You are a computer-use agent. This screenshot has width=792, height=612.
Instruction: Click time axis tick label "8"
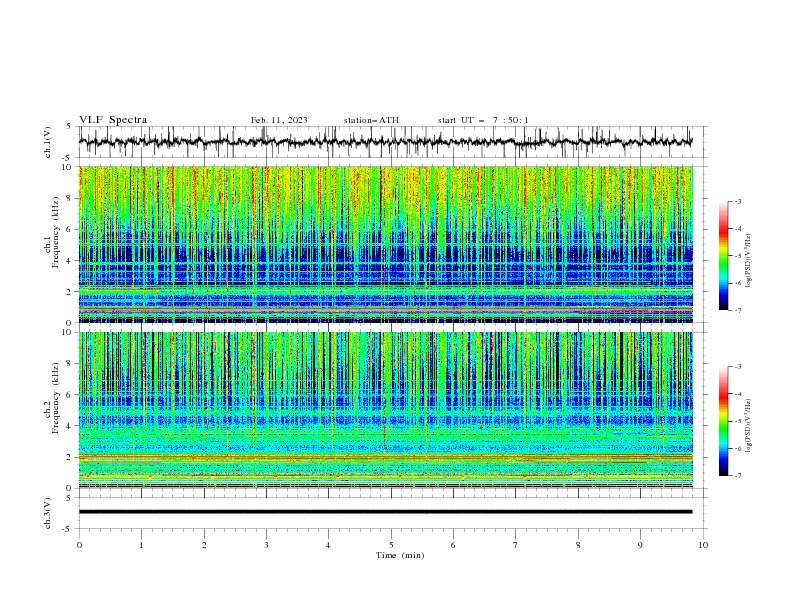click(578, 545)
